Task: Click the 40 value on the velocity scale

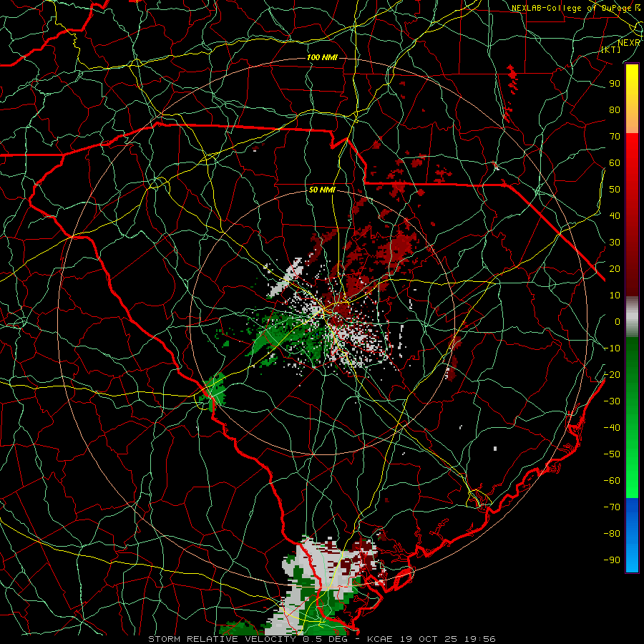Action: pos(615,215)
